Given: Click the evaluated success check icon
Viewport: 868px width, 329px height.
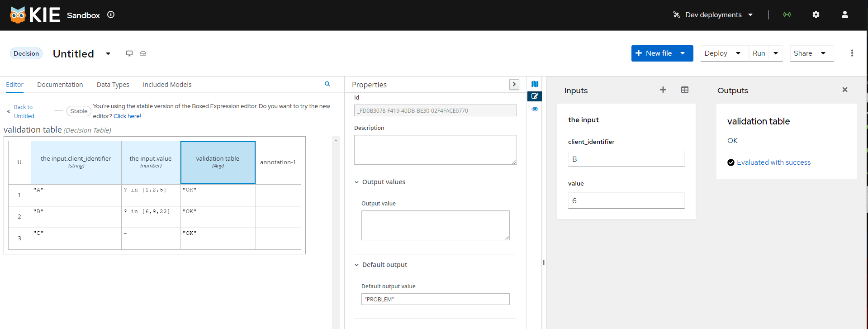Looking at the screenshot, I should pyautogui.click(x=731, y=162).
